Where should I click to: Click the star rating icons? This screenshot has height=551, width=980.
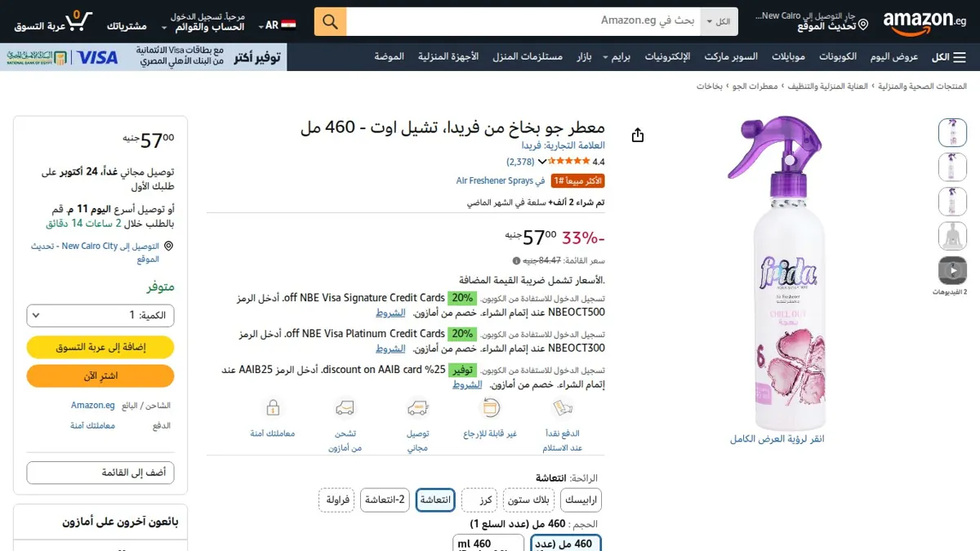[570, 162]
